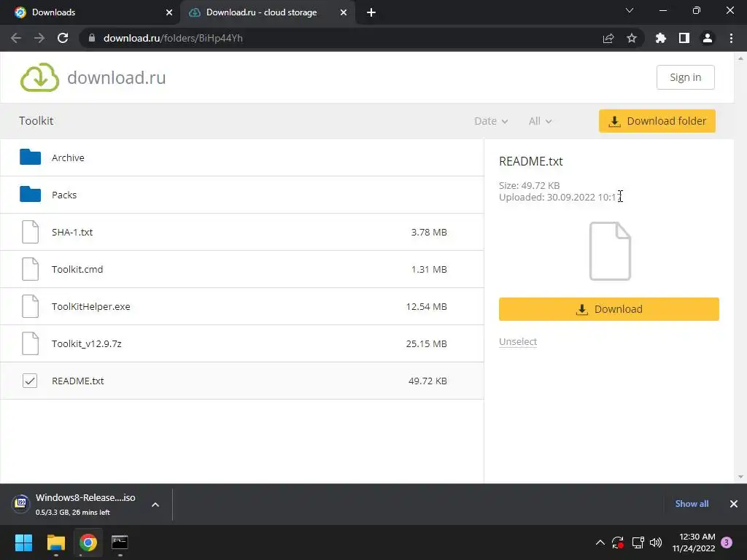Image resolution: width=747 pixels, height=560 pixels.
Task: Open the clock and date panel
Action: pyautogui.click(x=693, y=542)
